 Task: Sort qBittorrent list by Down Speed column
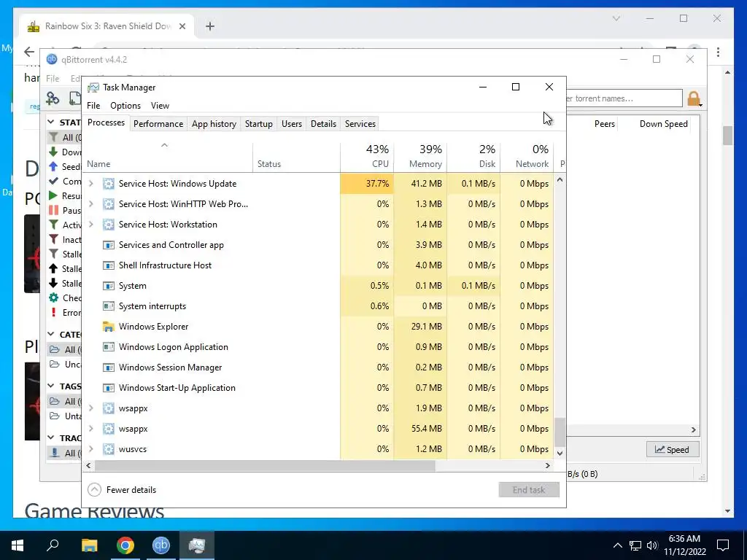663,124
